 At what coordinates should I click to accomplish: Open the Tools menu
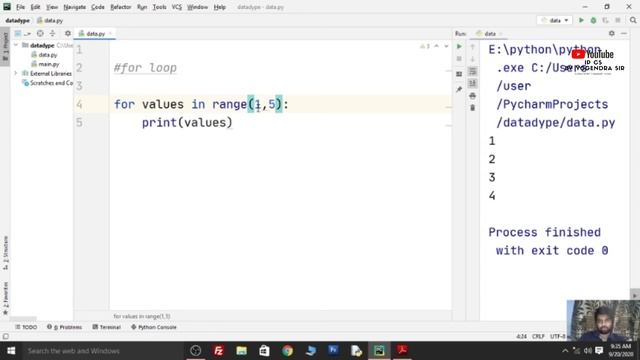[x=159, y=7]
